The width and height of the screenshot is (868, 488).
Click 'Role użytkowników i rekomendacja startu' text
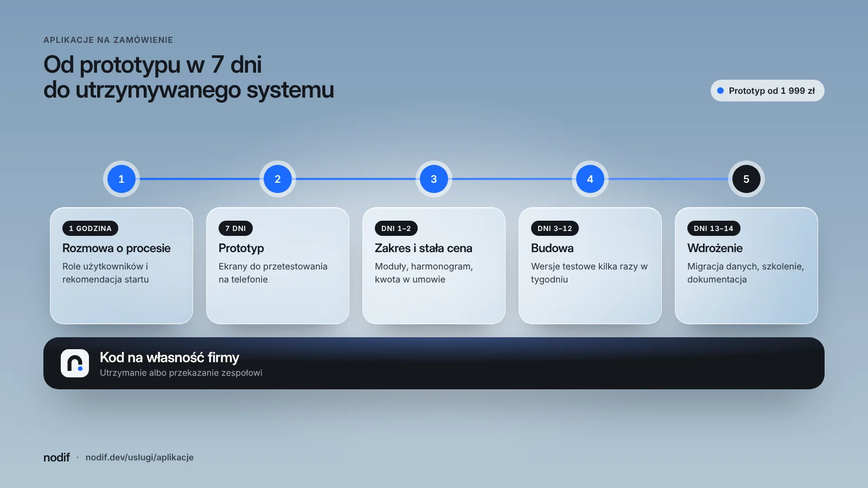tap(106, 273)
